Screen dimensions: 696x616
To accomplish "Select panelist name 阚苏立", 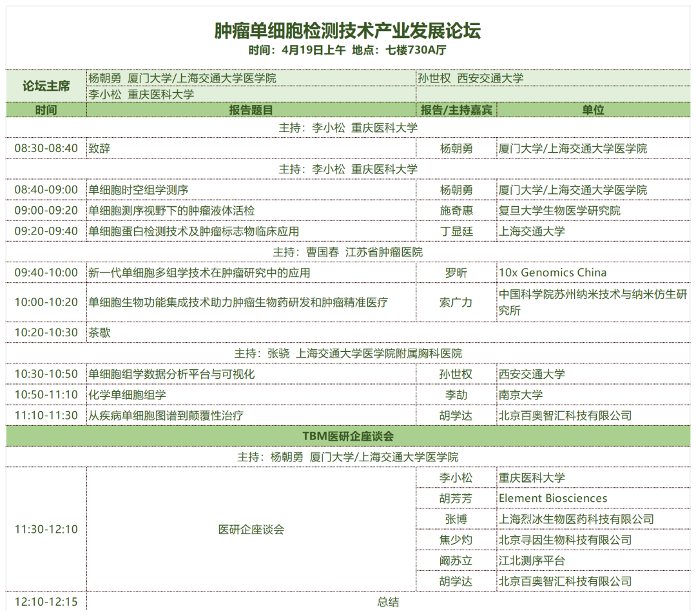I will (x=456, y=561).
